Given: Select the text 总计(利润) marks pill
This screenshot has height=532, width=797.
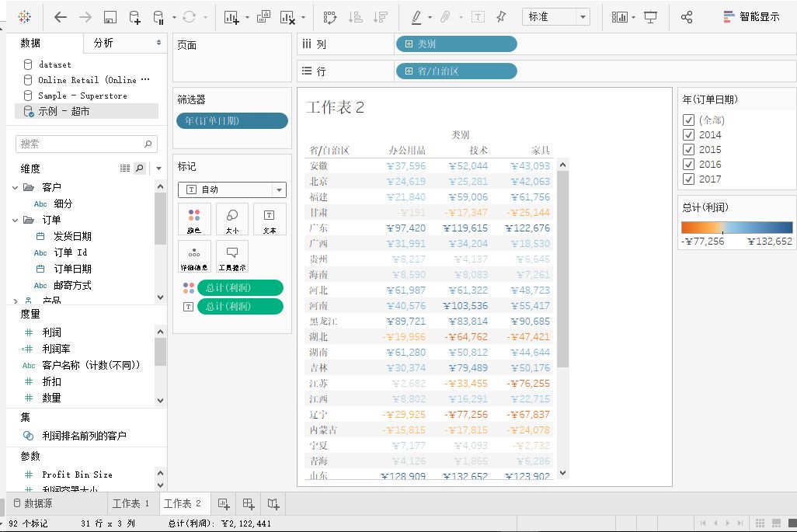Looking at the screenshot, I should point(240,307).
